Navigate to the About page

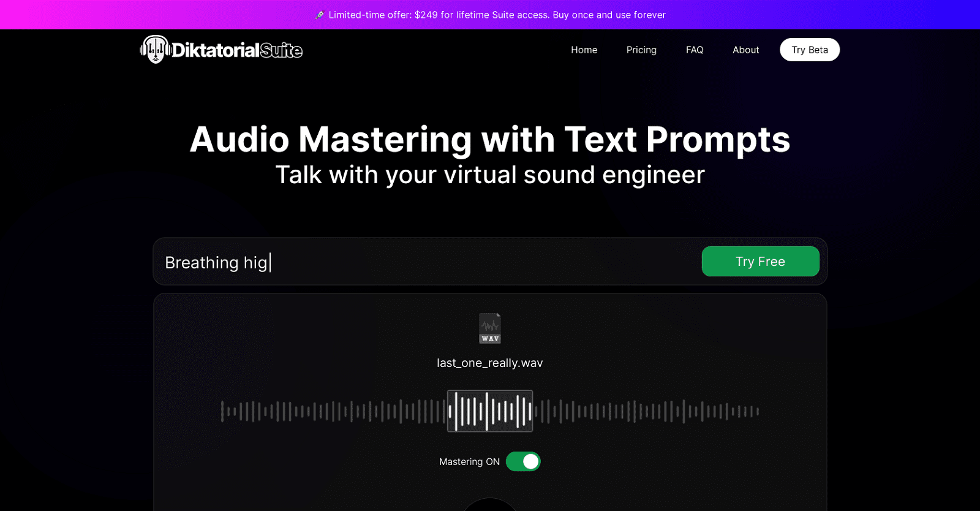[x=745, y=50]
